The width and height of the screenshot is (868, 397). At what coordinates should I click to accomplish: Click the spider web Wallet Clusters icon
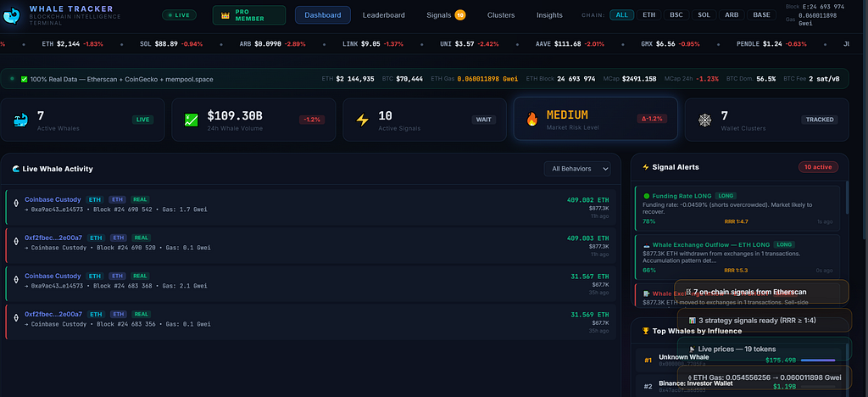pyautogui.click(x=703, y=120)
